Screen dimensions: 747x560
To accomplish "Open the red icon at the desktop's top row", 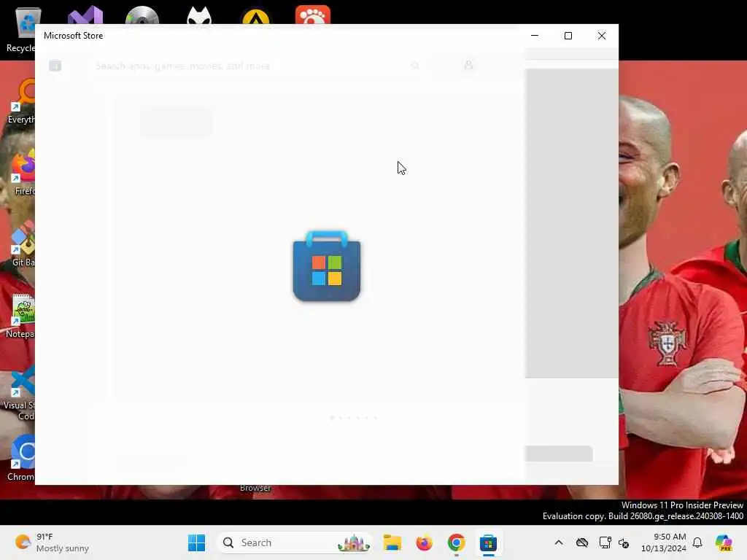I will point(312,15).
